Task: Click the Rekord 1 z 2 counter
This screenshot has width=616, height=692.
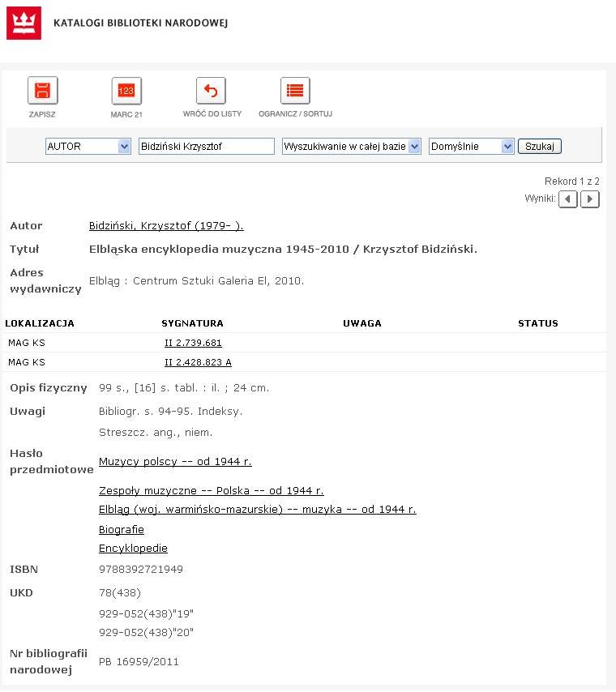Action: 572,182
